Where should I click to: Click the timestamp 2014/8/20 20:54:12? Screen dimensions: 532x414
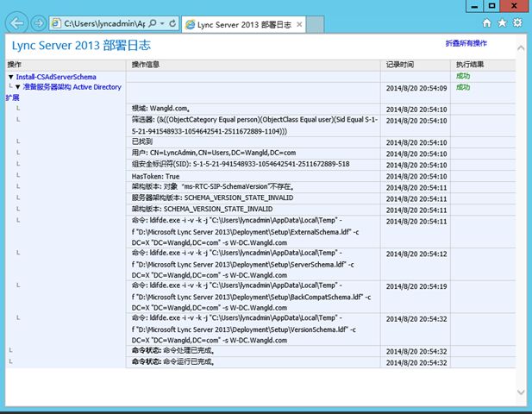[416, 254]
